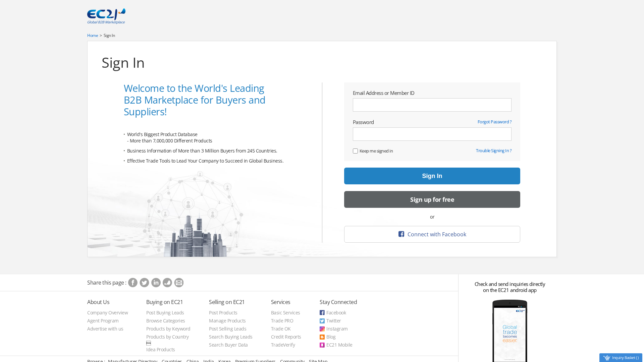Image resolution: width=644 pixels, height=362 pixels.
Task: Open Search Buying Leads link
Action: click(230, 337)
